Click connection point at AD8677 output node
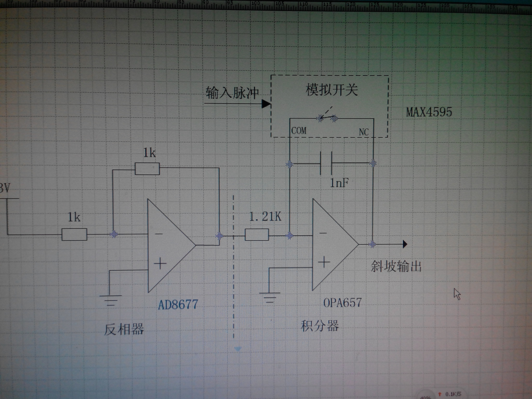This screenshot has width=532, height=399. pos(219,236)
